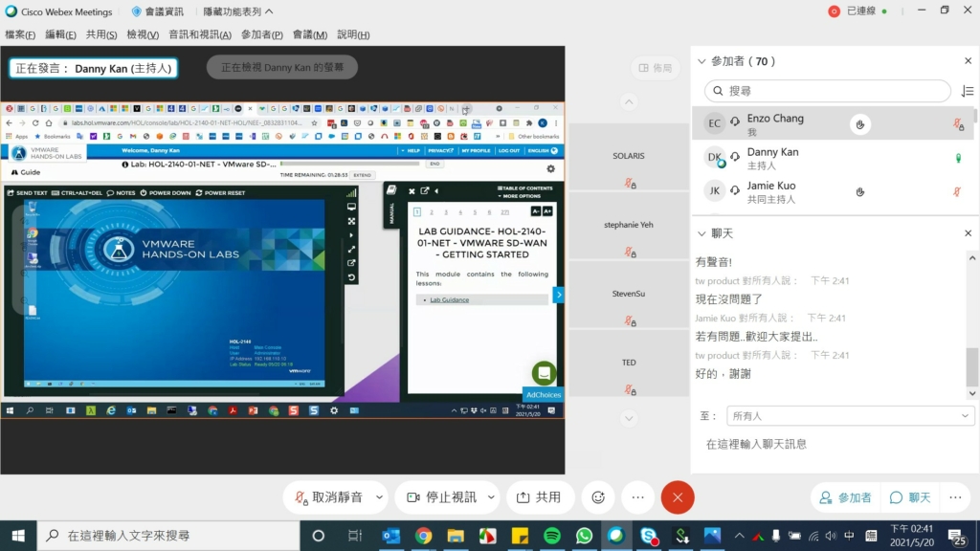The height and width of the screenshot is (551, 980).
Task: Collapse the 參加者 panel chevron
Action: pyautogui.click(x=702, y=61)
